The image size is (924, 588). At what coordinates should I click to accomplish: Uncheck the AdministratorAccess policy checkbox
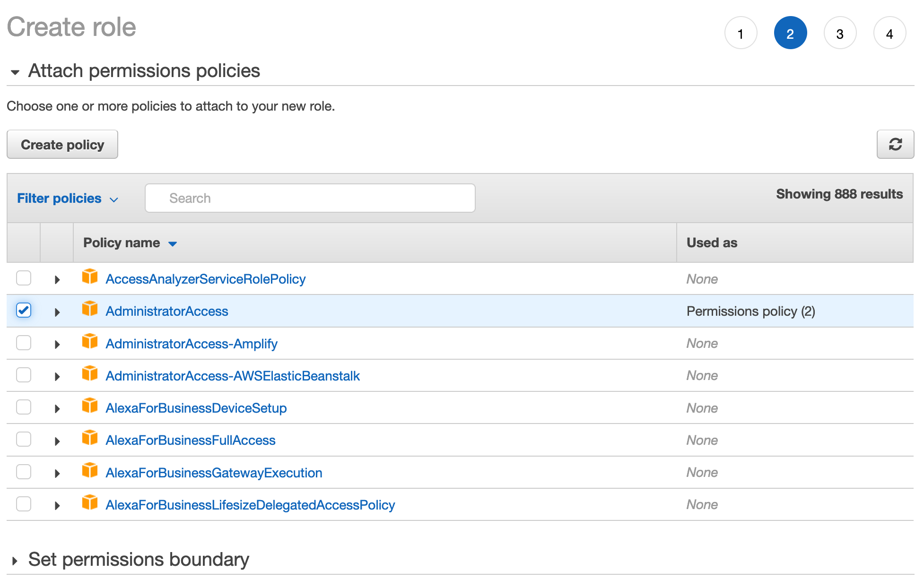[24, 311]
